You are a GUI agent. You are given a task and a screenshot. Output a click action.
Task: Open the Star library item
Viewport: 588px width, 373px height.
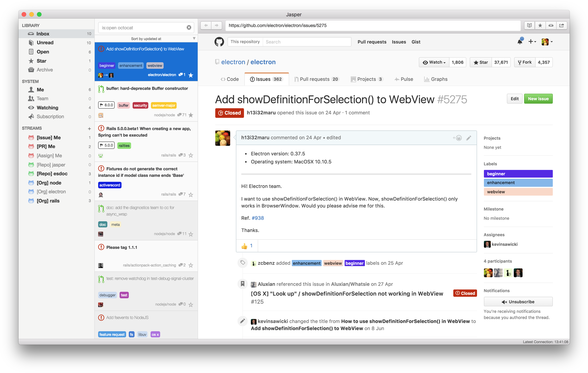coord(57,61)
